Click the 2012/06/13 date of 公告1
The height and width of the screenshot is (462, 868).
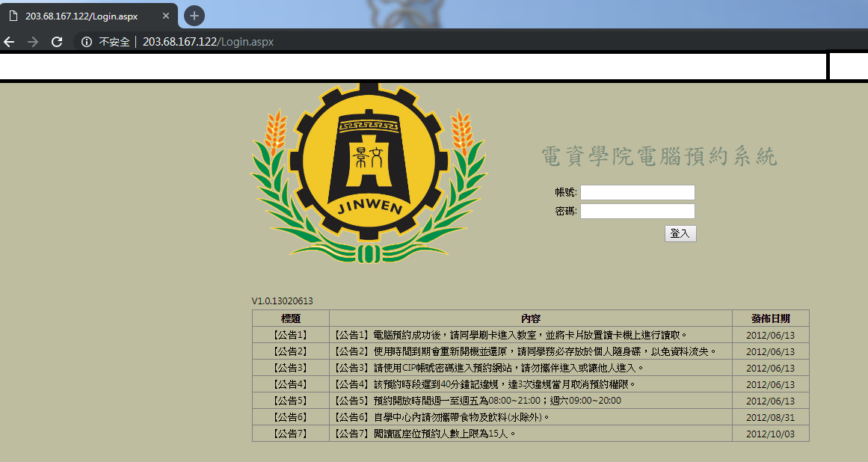[771, 336]
